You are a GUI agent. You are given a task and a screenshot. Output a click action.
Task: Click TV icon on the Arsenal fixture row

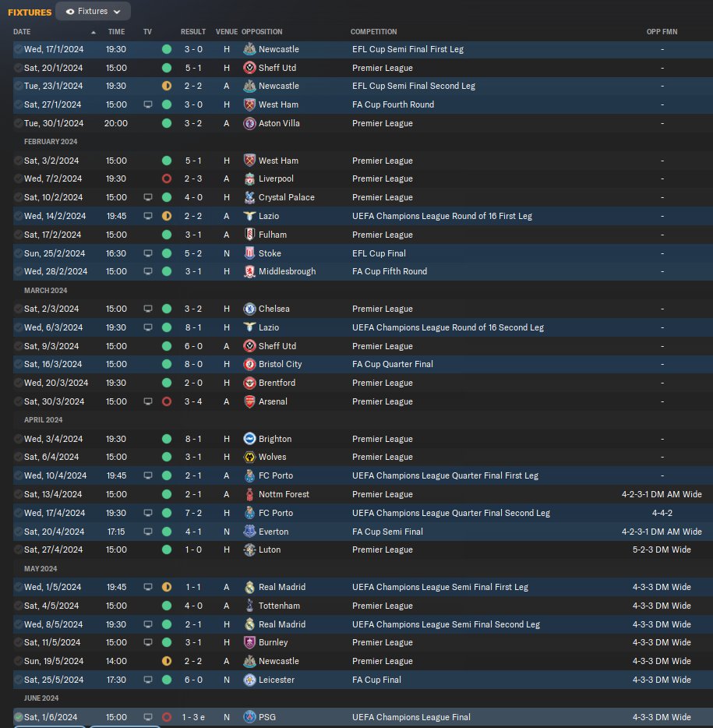[x=148, y=401]
